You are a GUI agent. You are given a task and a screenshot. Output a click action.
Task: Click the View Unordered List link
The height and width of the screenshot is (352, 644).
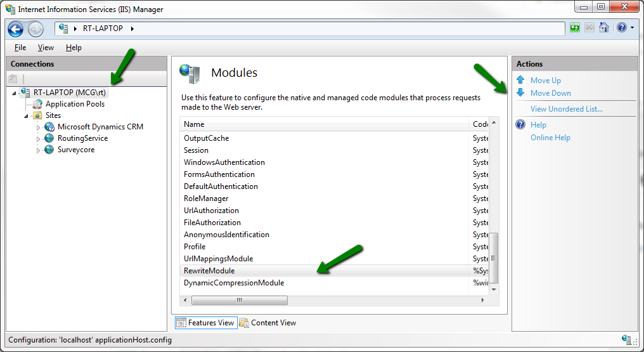coord(566,109)
